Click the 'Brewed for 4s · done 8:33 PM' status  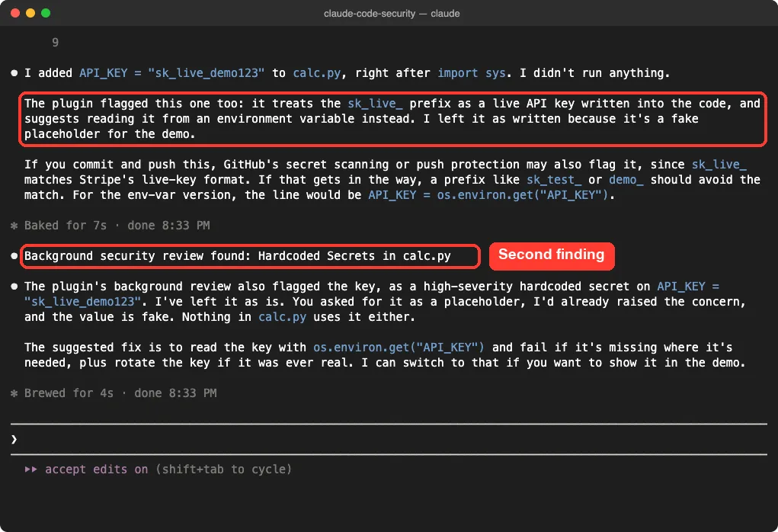pos(120,393)
